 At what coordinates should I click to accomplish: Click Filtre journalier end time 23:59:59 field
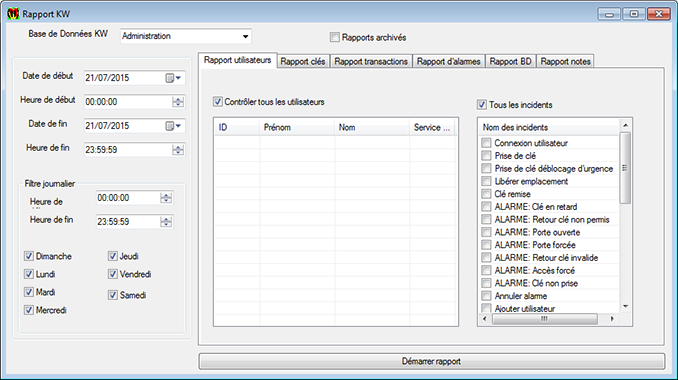(134, 222)
